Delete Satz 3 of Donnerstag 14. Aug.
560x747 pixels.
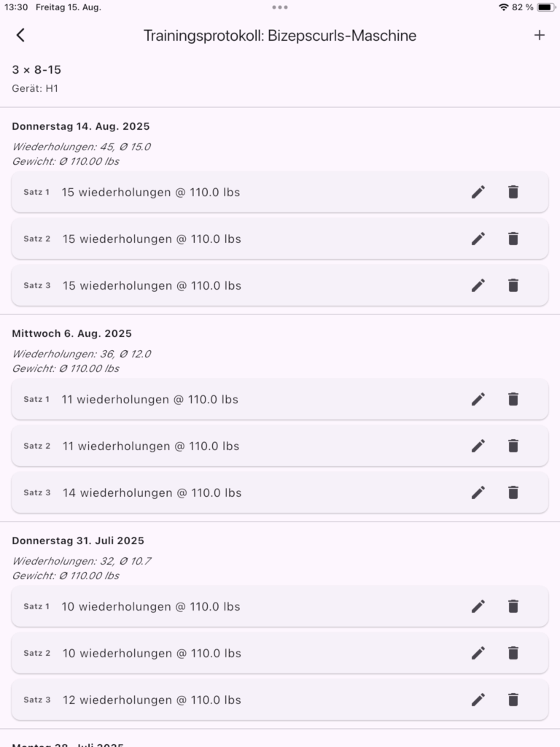[513, 285]
